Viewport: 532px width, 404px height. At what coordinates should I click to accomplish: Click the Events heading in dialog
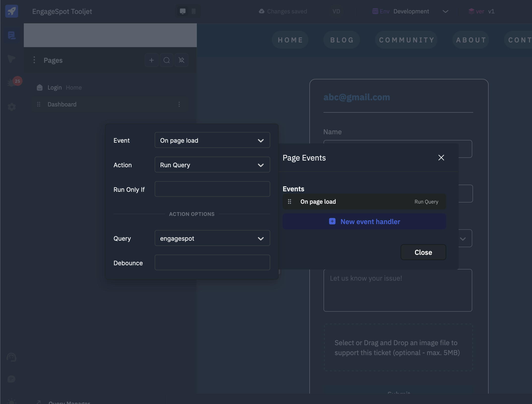click(x=293, y=189)
